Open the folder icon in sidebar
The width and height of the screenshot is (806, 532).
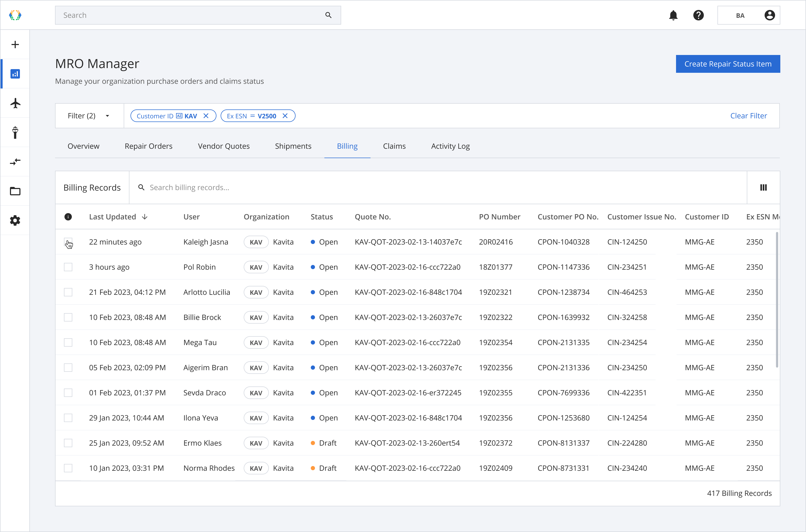click(15, 191)
